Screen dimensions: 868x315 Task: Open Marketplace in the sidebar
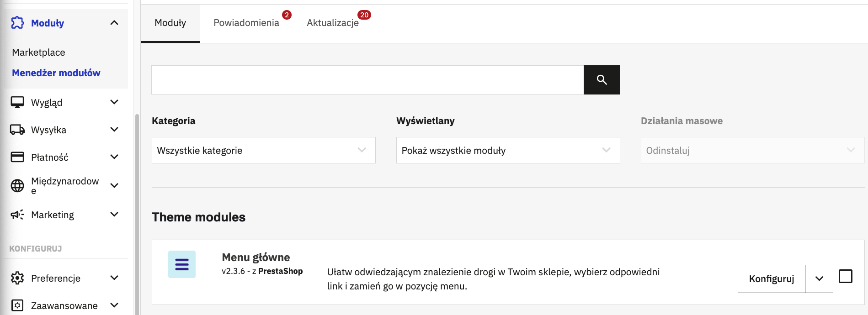click(39, 52)
